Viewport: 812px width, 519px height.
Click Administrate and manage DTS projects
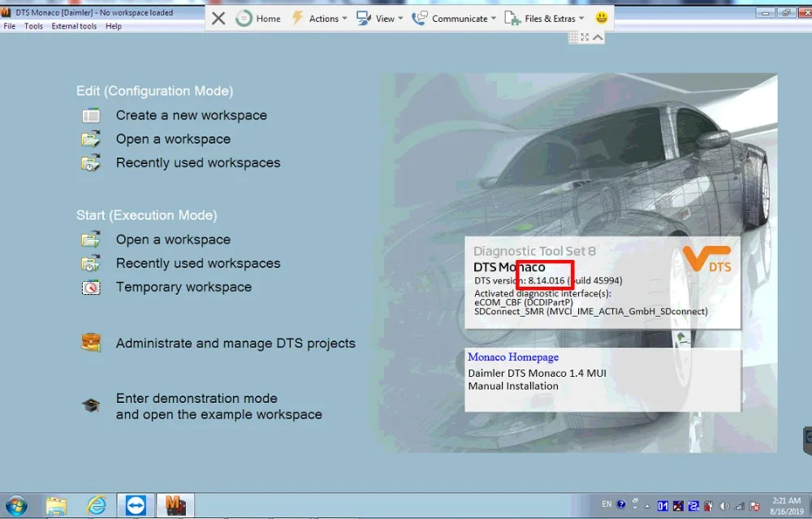235,344
